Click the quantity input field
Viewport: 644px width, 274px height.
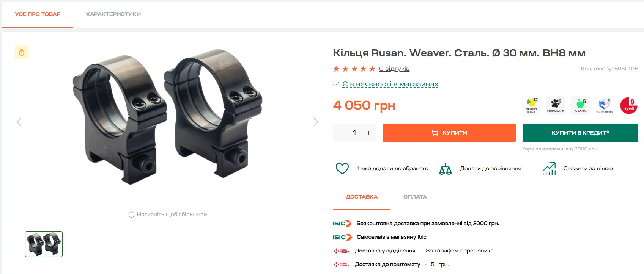354,133
